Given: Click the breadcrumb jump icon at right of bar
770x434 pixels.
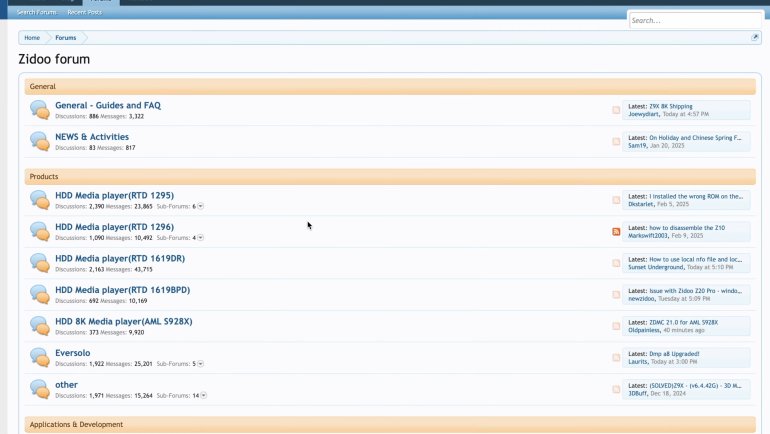Looking at the screenshot, I should click(x=755, y=37).
